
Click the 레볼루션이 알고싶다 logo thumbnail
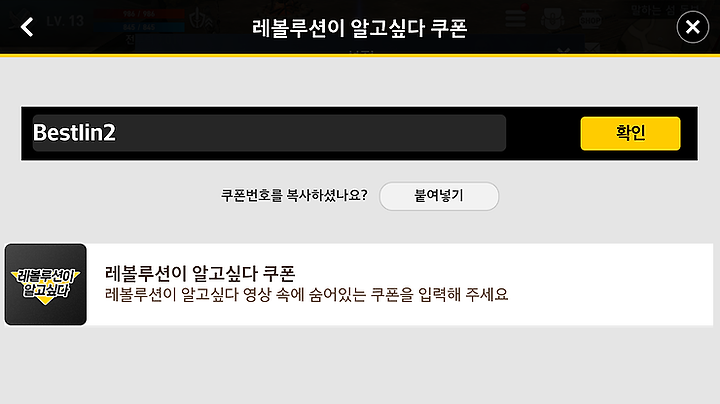pos(45,284)
